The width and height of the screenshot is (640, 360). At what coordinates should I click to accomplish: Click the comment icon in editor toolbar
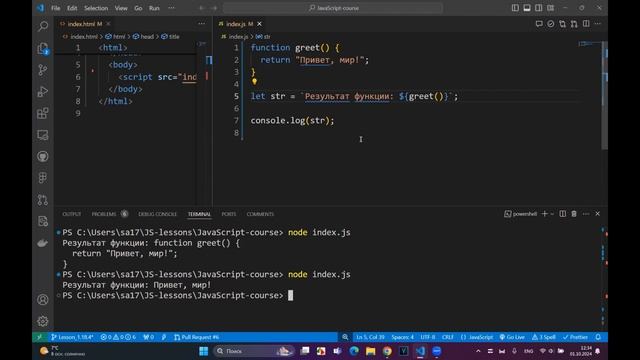(x=539, y=24)
